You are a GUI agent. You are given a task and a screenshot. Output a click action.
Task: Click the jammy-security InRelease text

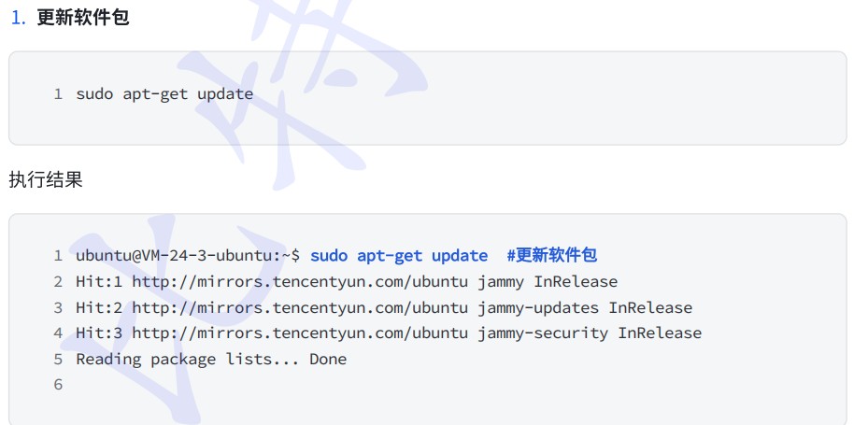(590, 333)
